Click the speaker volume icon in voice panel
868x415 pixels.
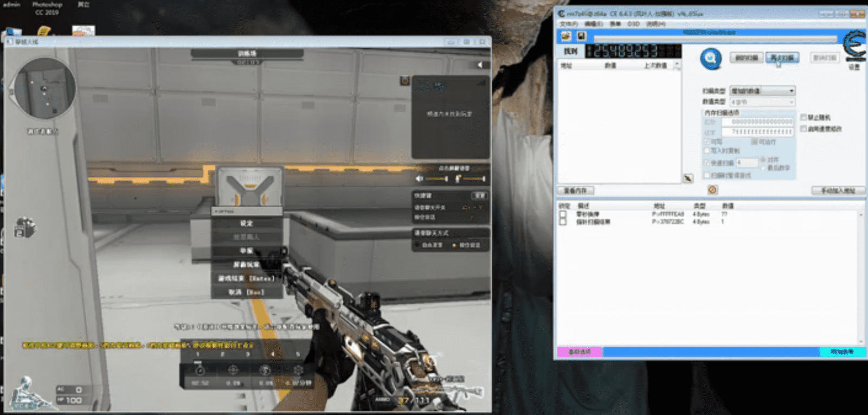tap(419, 178)
